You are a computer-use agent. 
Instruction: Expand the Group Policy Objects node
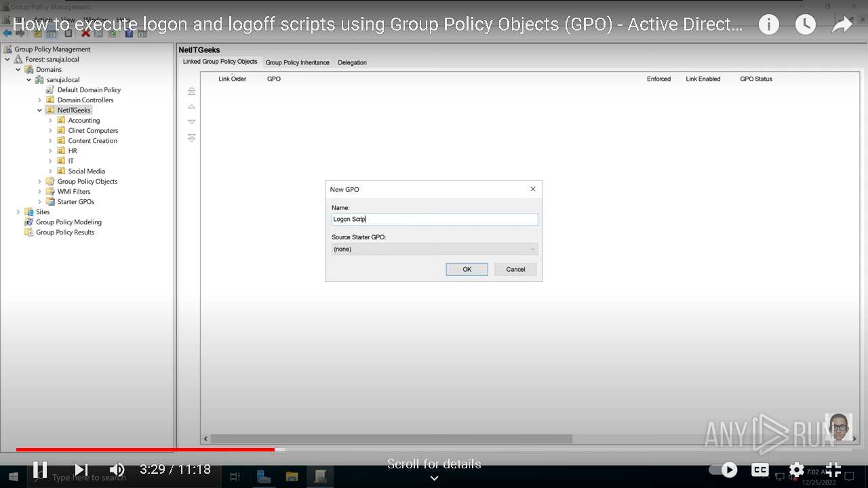[39, 181]
